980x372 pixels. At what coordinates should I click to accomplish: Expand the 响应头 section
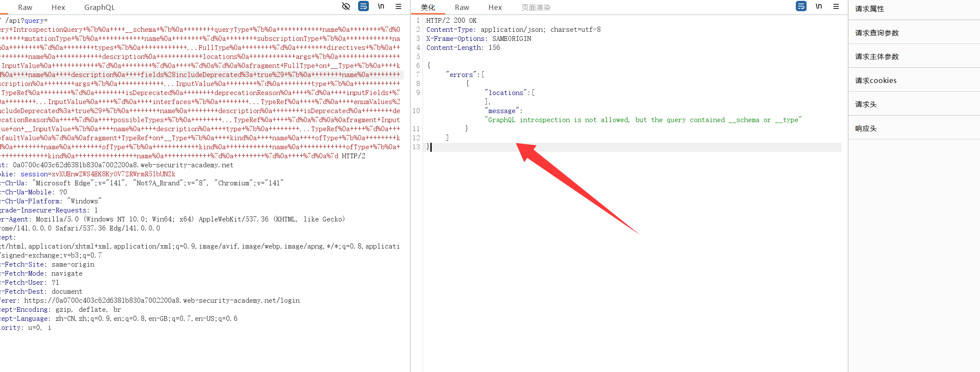tap(866, 129)
